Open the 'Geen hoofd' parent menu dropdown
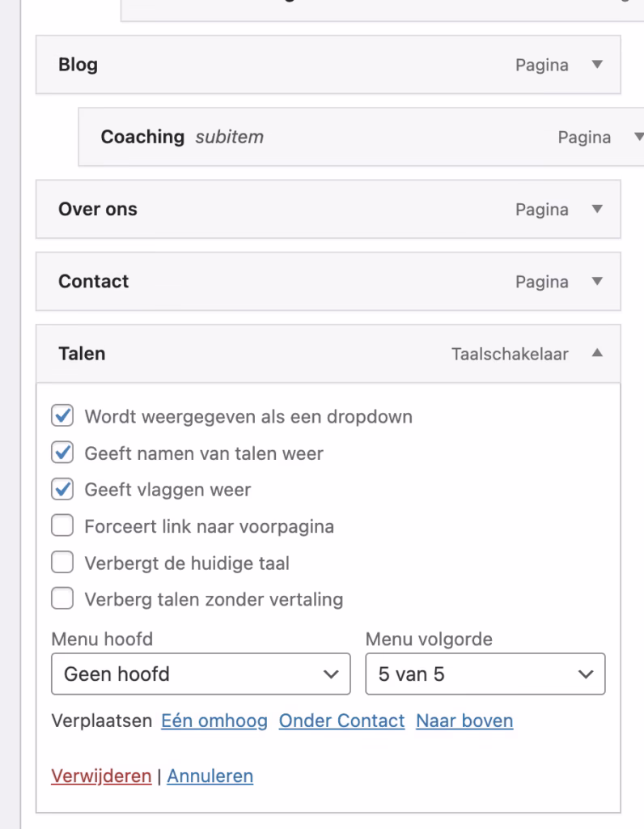 coord(201,674)
